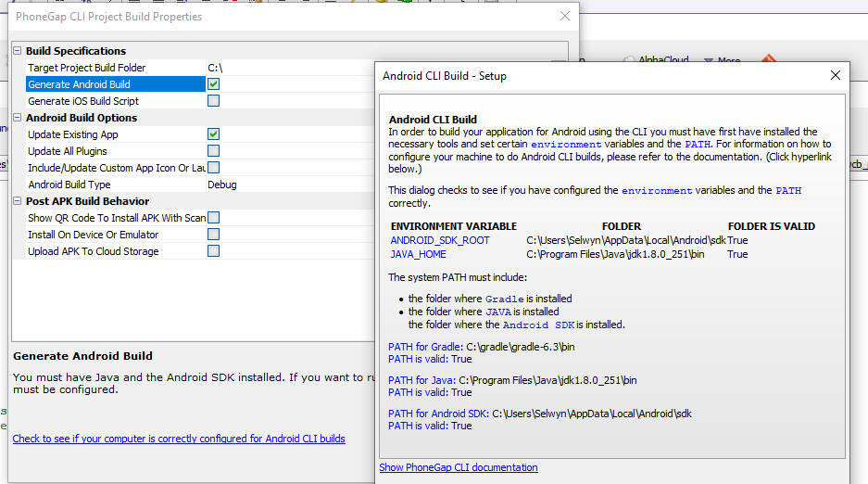Enable Include/Update Custom App Icon checkbox
This screenshot has width=868, height=484.
[x=213, y=167]
